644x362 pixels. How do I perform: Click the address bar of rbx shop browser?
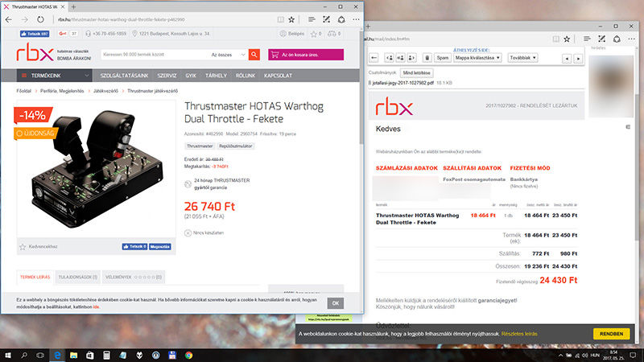click(164, 19)
